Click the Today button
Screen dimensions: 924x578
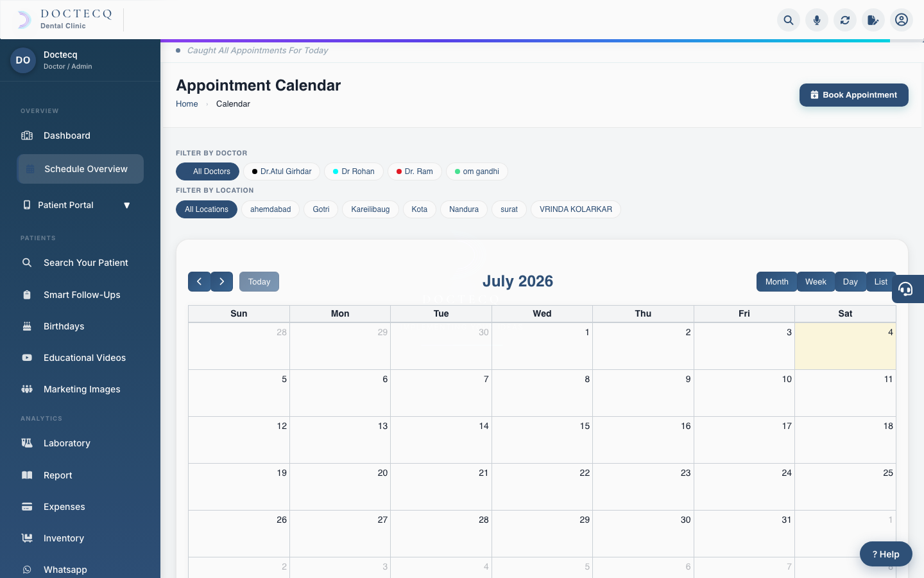pyautogui.click(x=259, y=281)
